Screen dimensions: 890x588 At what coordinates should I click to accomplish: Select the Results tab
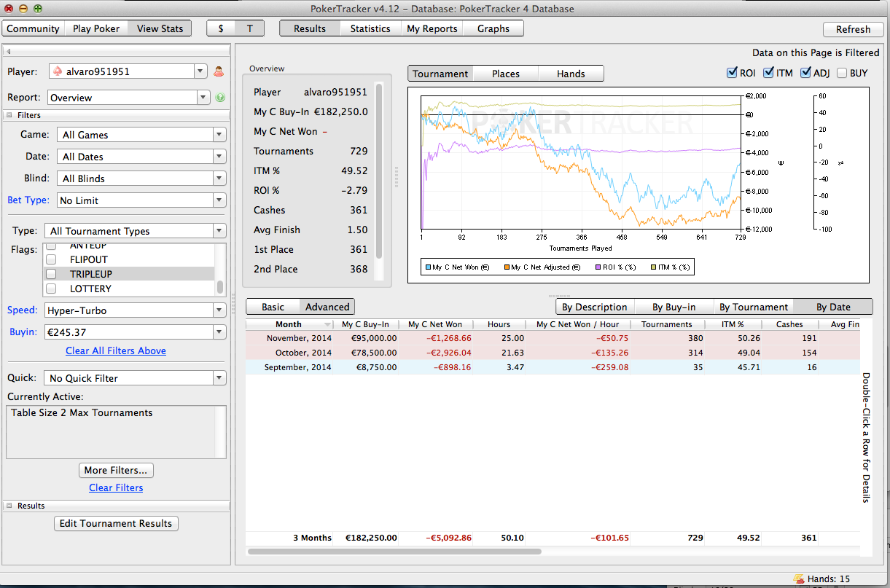tap(310, 28)
